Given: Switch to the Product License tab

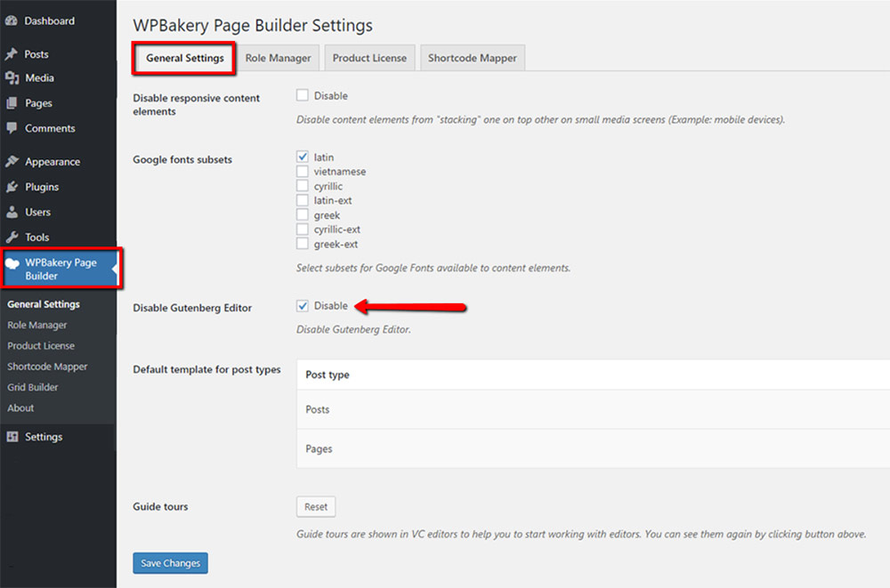Looking at the screenshot, I should (x=369, y=58).
